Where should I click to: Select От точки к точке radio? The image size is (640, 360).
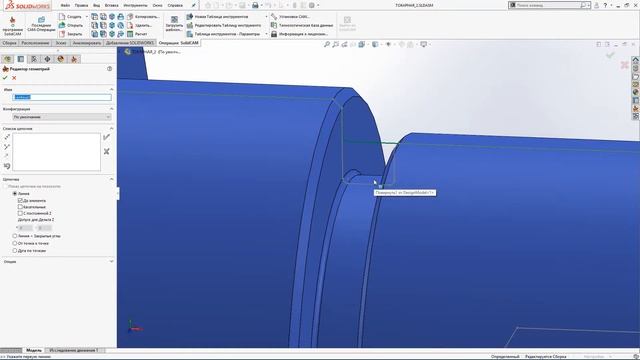coord(15,243)
